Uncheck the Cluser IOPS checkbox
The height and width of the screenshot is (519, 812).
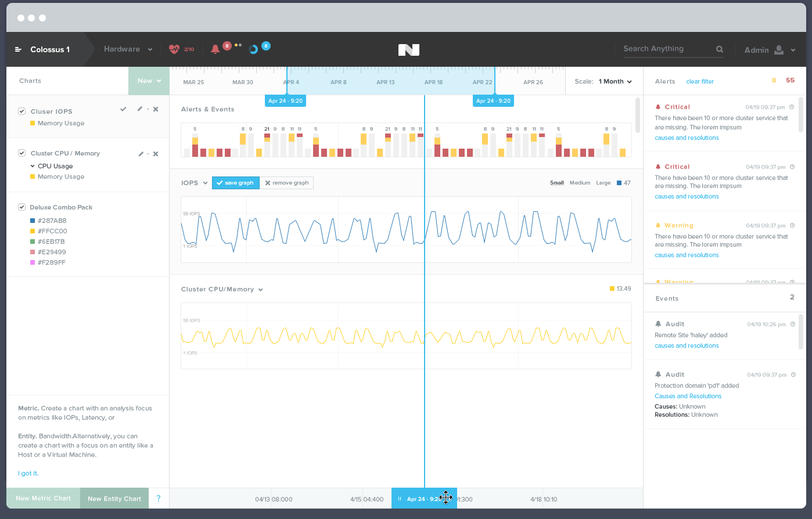click(x=22, y=111)
